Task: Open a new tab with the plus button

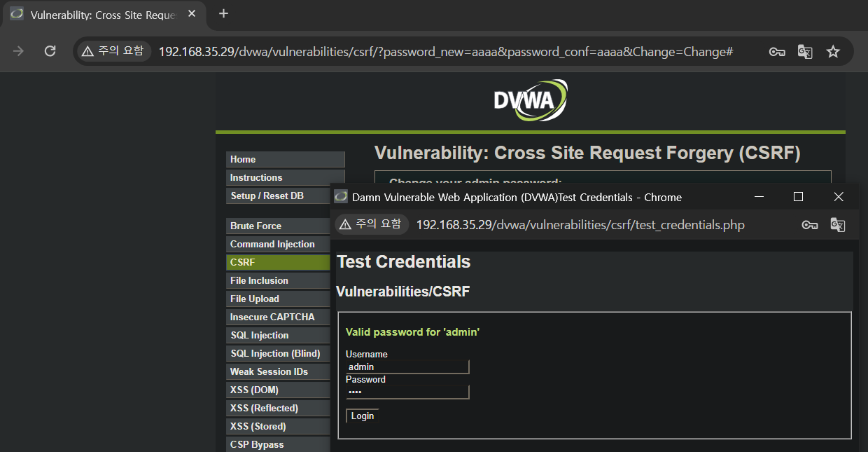Action: click(x=224, y=13)
